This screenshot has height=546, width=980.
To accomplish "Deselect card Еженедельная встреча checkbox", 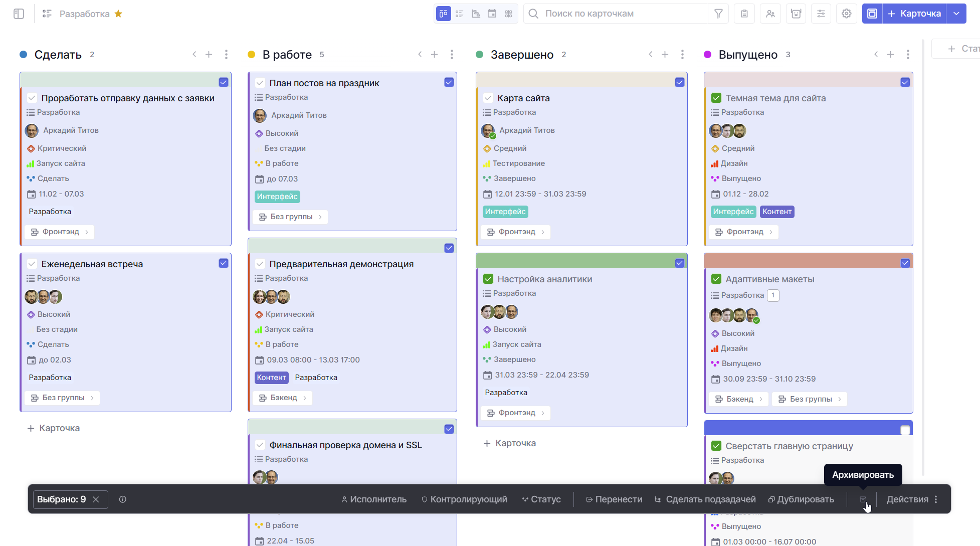I will 224,263.
